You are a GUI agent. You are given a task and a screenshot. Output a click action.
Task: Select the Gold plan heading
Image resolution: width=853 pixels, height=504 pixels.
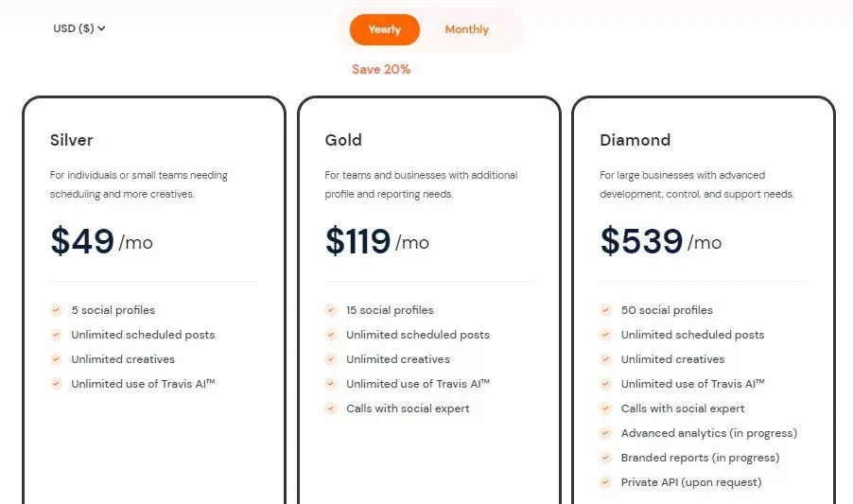point(343,140)
